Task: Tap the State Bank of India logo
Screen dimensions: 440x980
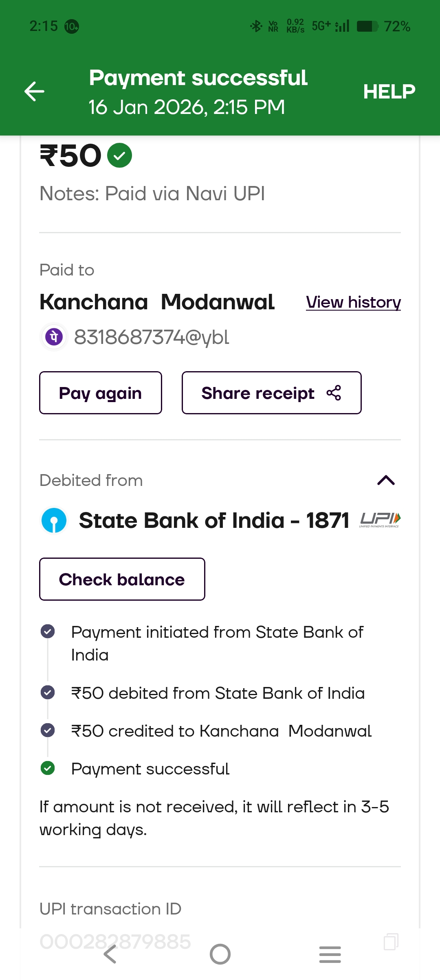Action: [x=54, y=520]
